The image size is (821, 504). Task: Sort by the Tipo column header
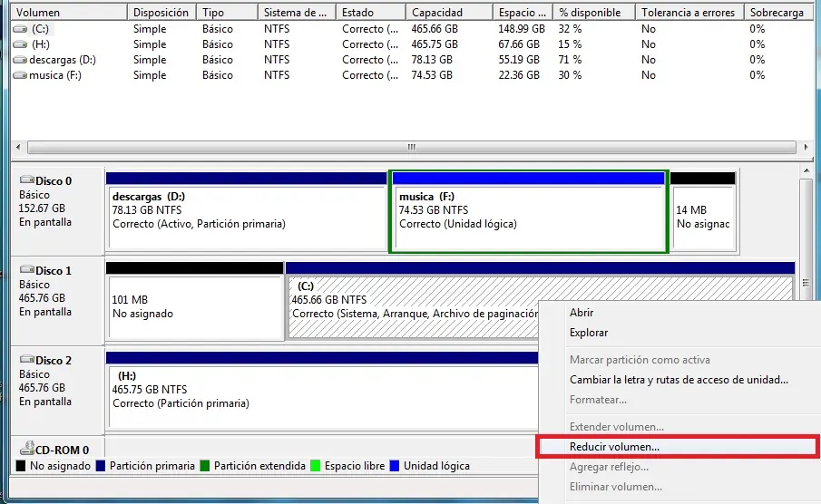(x=227, y=12)
